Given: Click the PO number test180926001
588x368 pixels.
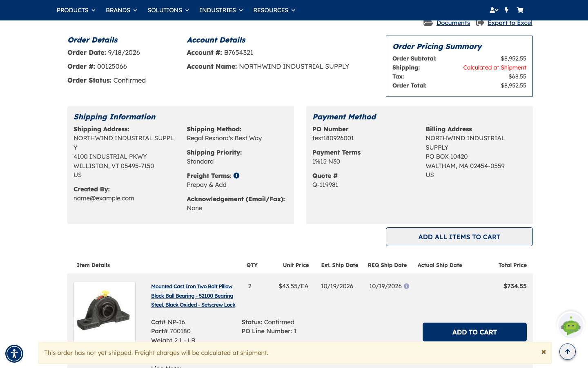Looking at the screenshot, I should (x=333, y=138).
